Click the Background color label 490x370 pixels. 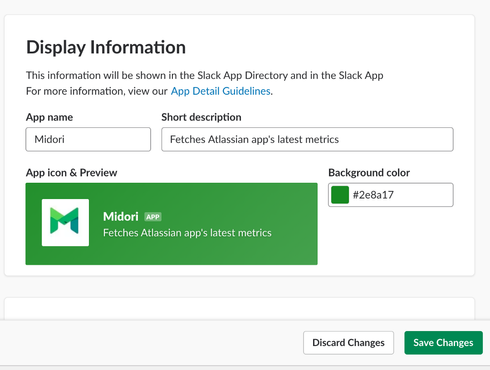369,173
